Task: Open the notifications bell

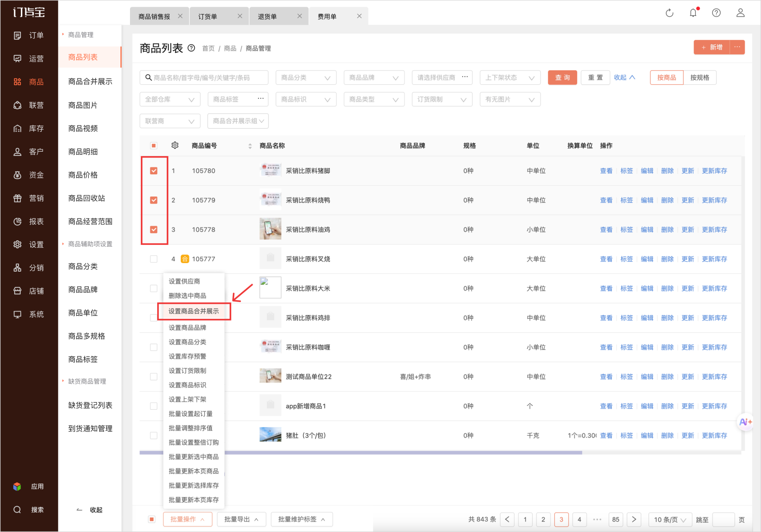Action: tap(693, 13)
